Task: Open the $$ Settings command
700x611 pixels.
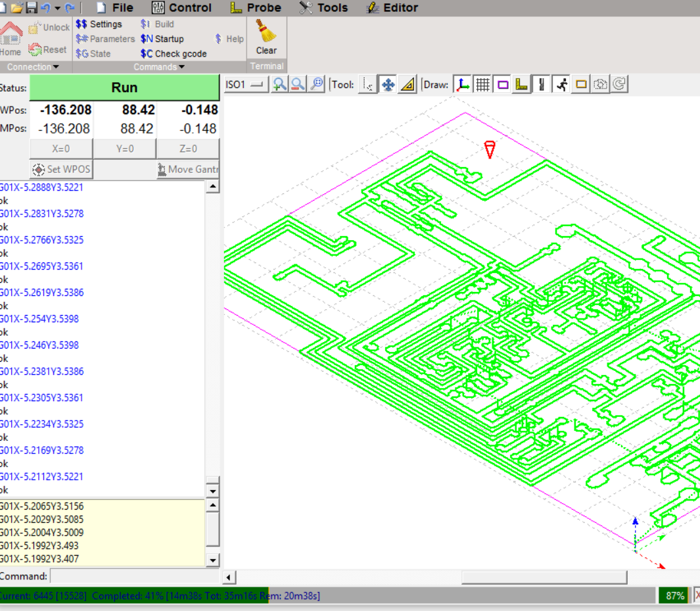Action: [99, 24]
